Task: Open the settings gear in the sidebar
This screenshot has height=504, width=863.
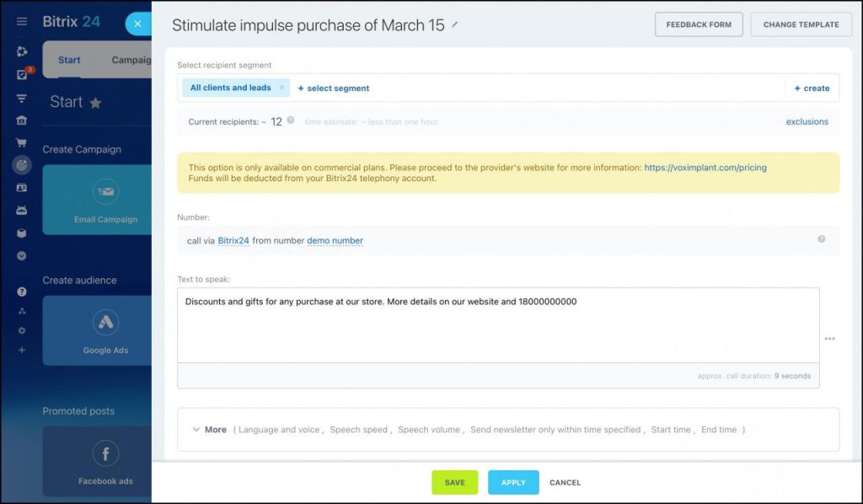Action: (x=22, y=330)
